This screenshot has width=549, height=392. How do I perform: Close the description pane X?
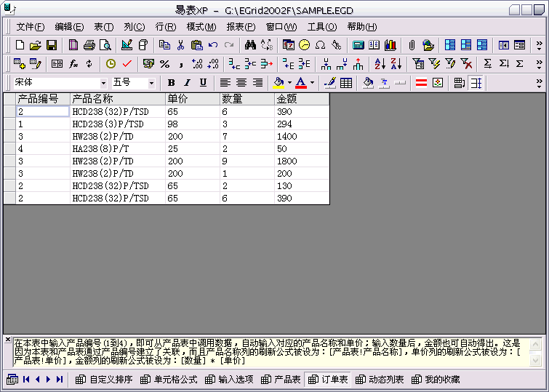(x=8, y=339)
